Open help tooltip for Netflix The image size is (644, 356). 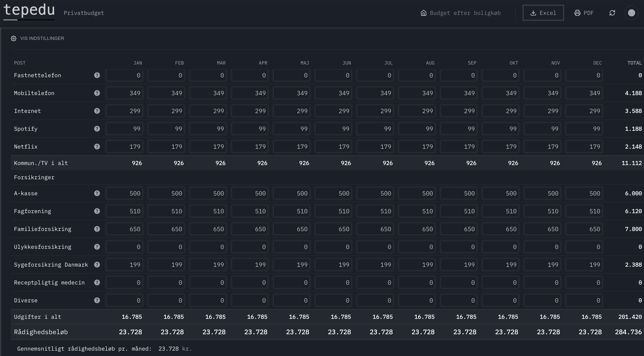(97, 147)
